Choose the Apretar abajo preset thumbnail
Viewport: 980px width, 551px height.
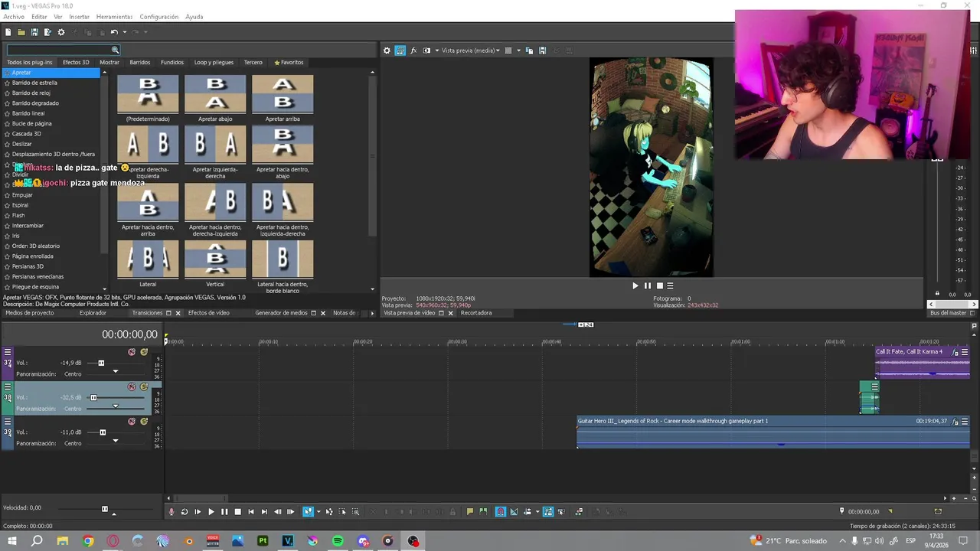click(x=215, y=94)
